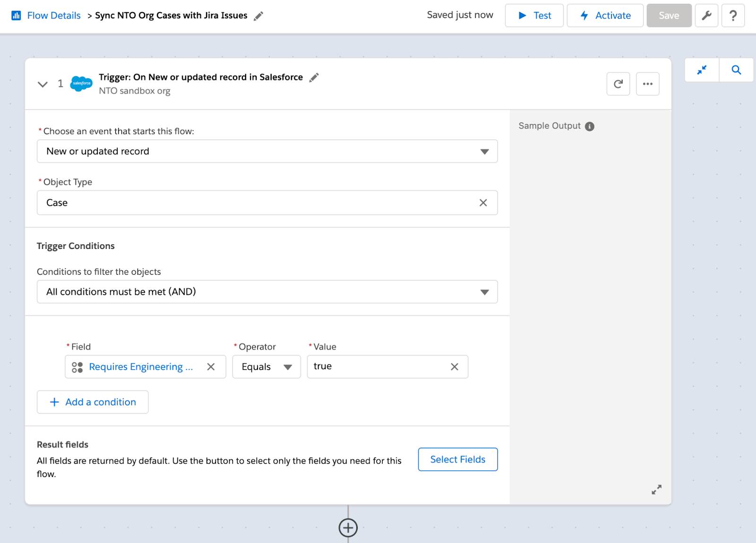
Task: Click the Object Type Case field
Action: [x=267, y=203]
